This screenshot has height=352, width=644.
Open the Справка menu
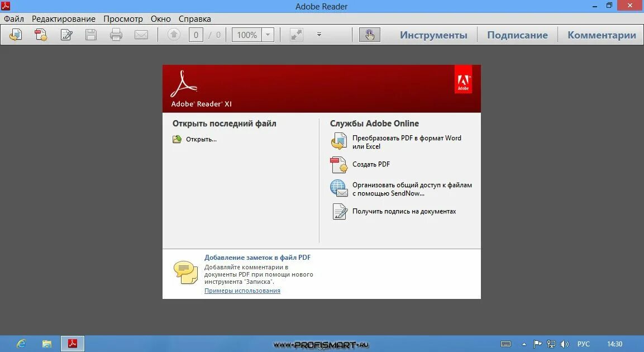coord(195,19)
